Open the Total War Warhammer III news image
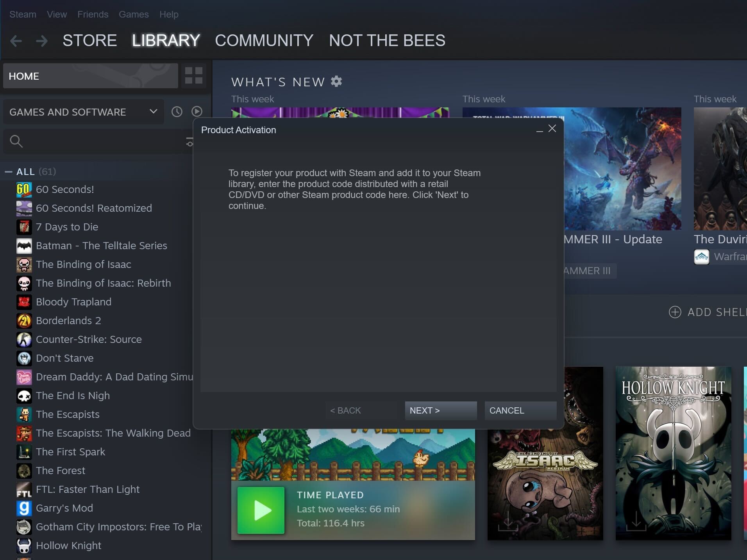The width and height of the screenshot is (747, 560). 623,169
